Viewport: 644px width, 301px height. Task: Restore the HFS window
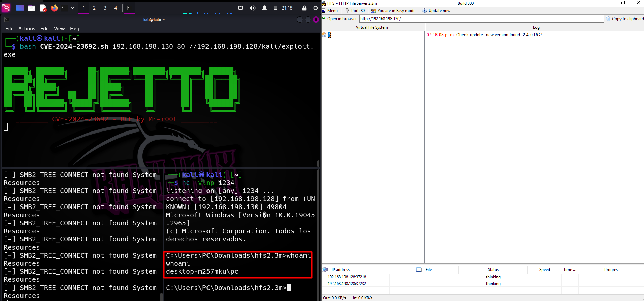623,3
